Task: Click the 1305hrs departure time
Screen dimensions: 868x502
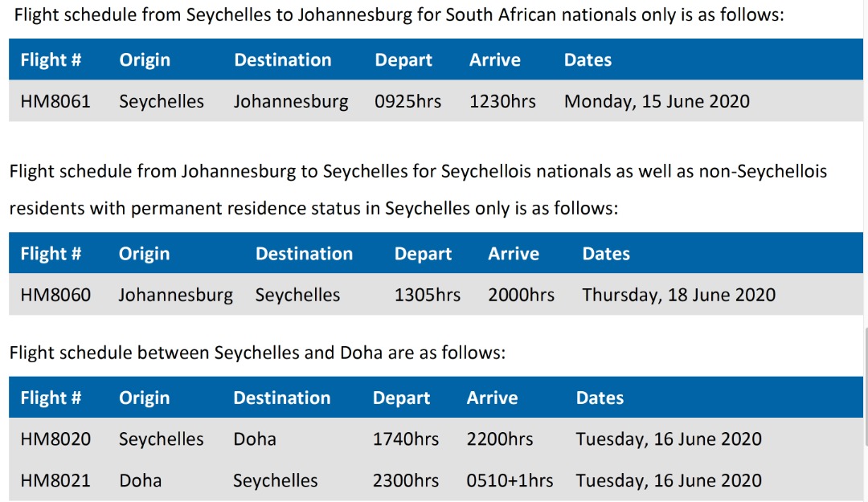Action: click(427, 295)
